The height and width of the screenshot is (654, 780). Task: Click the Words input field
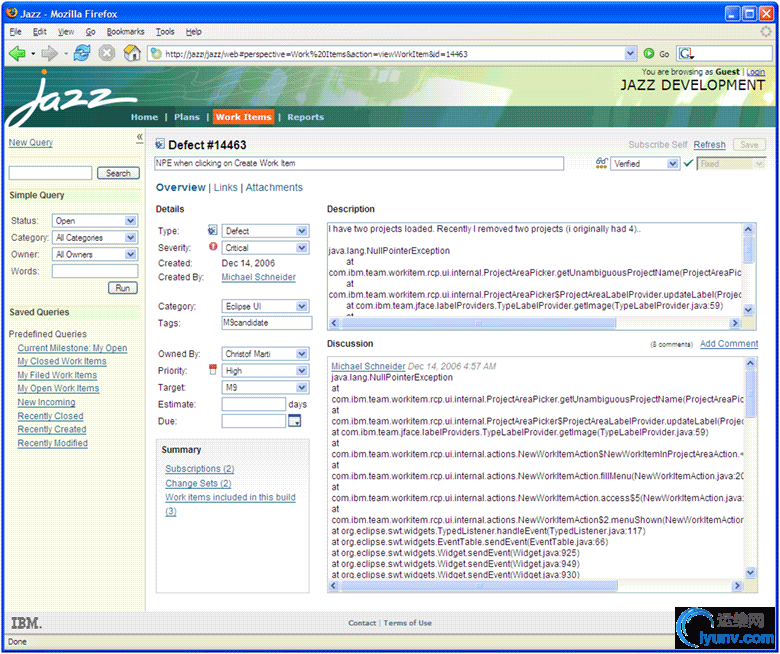click(x=95, y=271)
